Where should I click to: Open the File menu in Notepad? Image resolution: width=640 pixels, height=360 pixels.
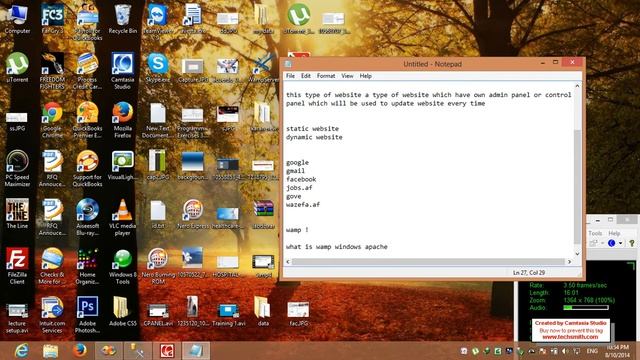[290, 76]
